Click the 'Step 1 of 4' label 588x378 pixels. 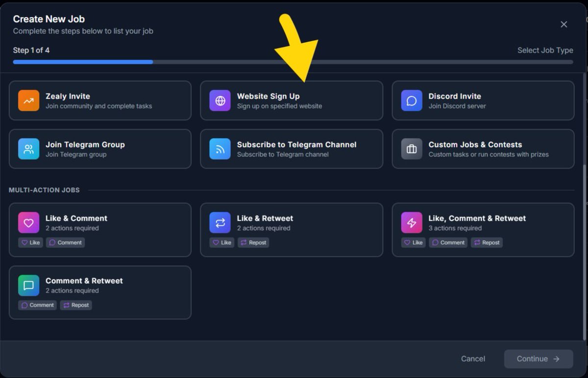31,50
